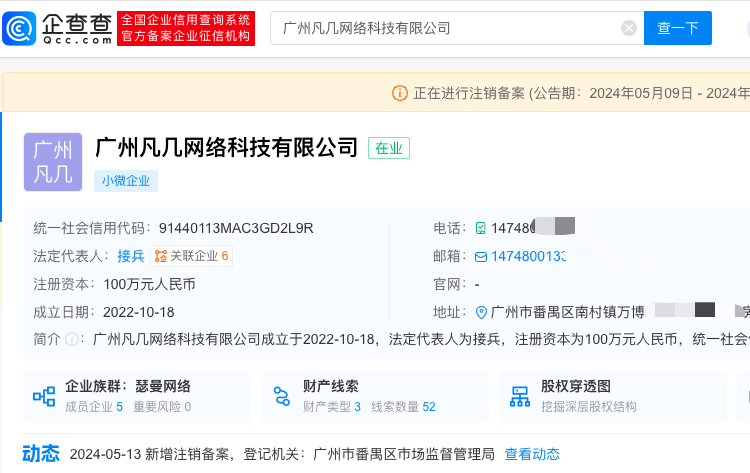Select the credit code 91440113MAC3GD2L9R text
The image size is (750, 473).
(236, 228)
